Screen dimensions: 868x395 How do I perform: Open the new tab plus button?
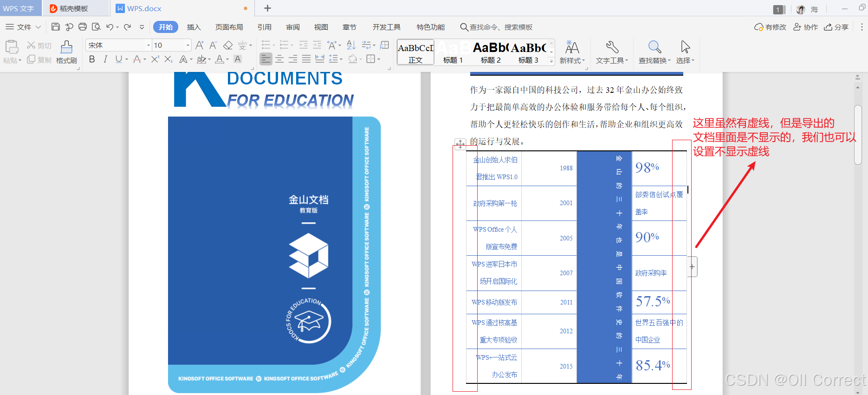click(267, 8)
